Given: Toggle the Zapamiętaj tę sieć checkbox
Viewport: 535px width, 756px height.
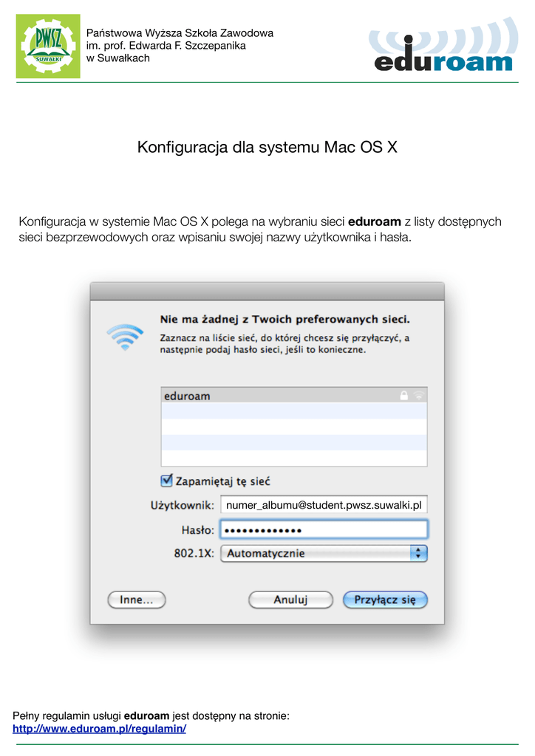Looking at the screenshot, I should (166, 480).
